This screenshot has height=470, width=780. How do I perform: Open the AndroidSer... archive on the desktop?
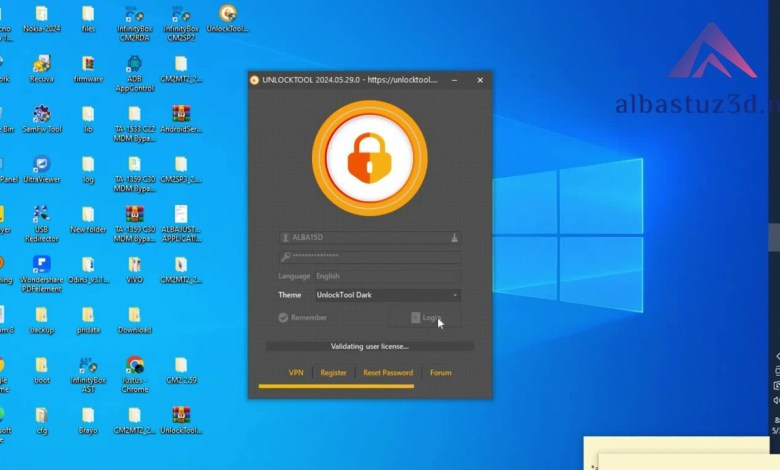(x=181, y=119)
